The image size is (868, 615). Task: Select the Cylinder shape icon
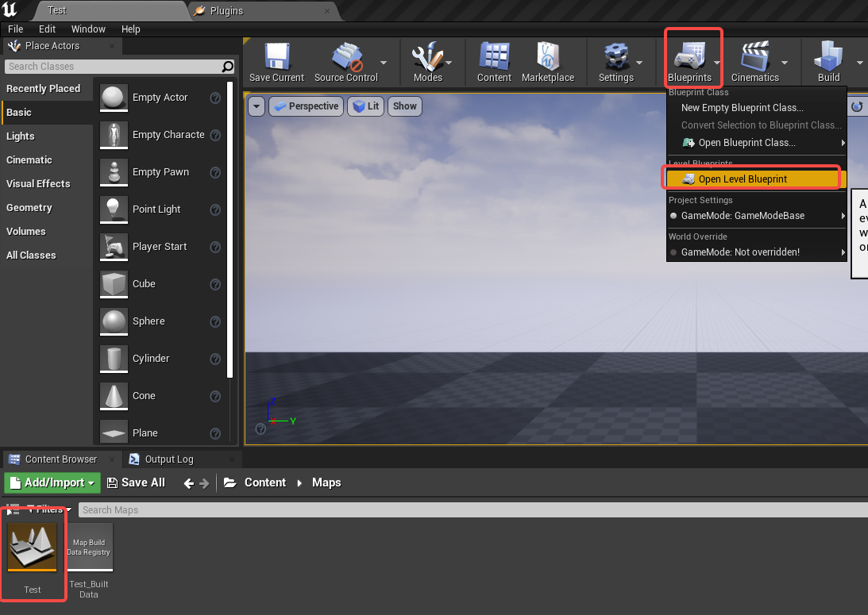pos(114,359)
